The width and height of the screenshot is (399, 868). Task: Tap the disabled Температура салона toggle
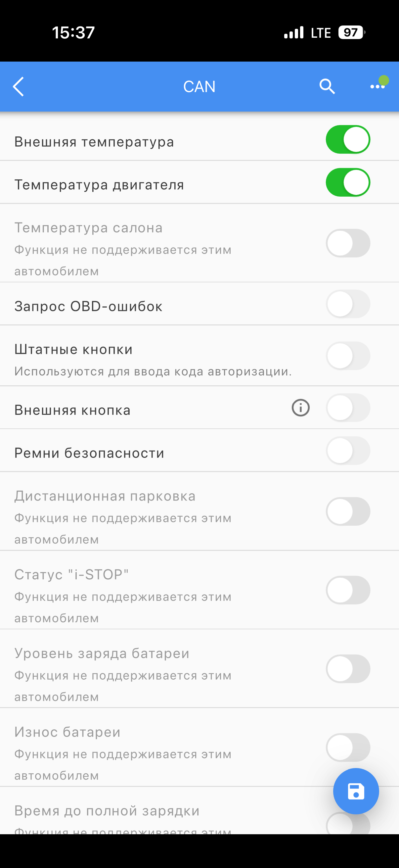click(348, 243)
